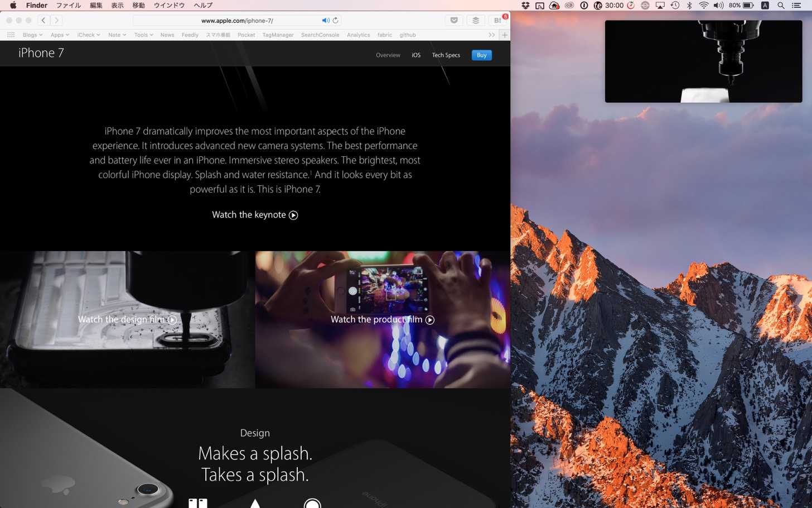This screenshot has height=508, width=812.
Task: Save page with the Pocket toolbar icon
Action: 454,20
